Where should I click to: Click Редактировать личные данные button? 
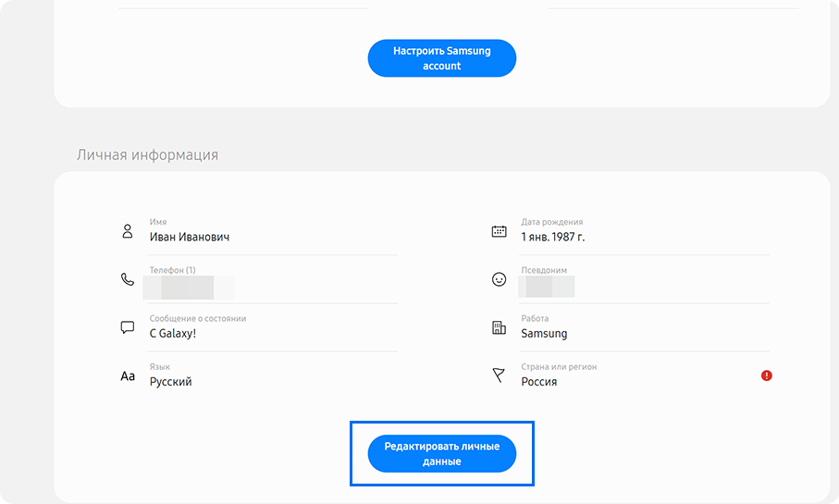pos(442,454)
